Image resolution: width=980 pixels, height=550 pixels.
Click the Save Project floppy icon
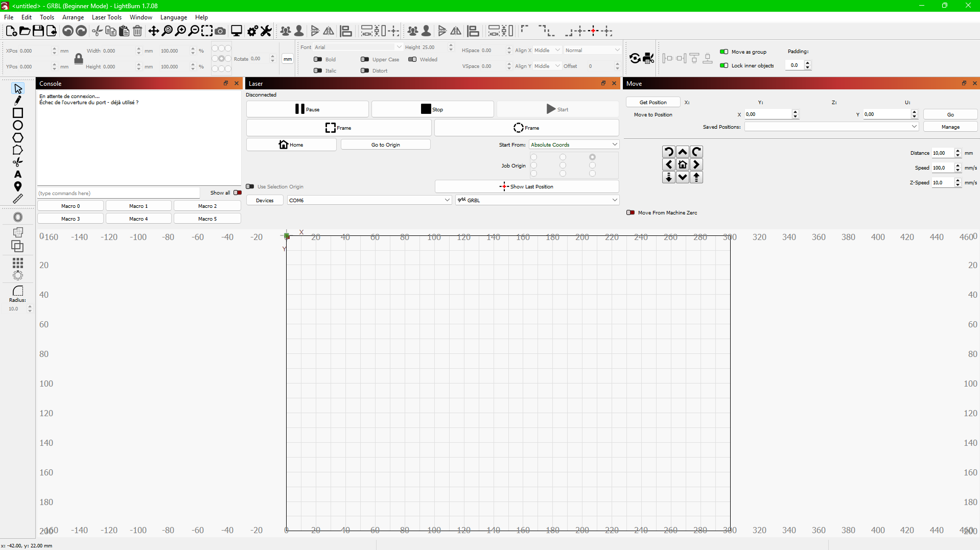coord(38,31)
